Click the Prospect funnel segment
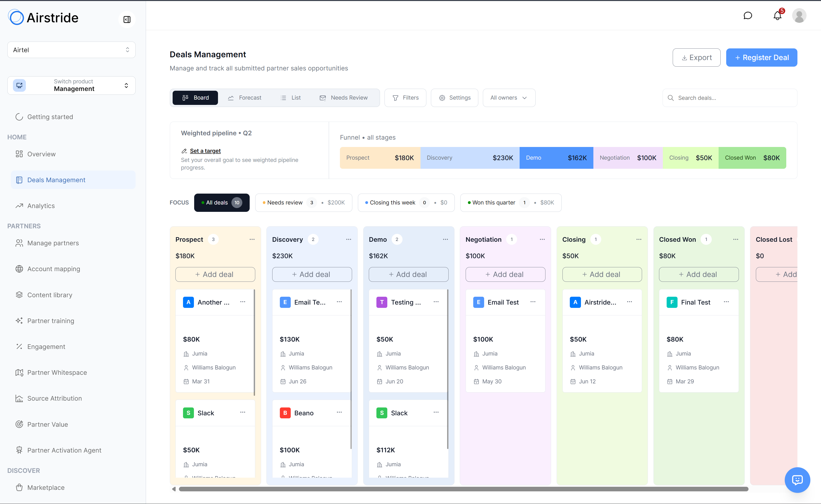 [380, 158]
